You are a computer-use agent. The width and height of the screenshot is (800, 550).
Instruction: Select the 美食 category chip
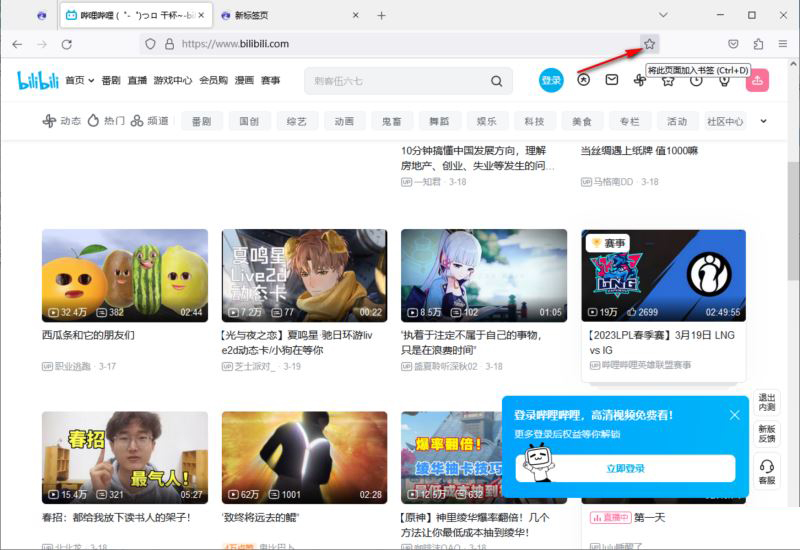coord(582,121)
